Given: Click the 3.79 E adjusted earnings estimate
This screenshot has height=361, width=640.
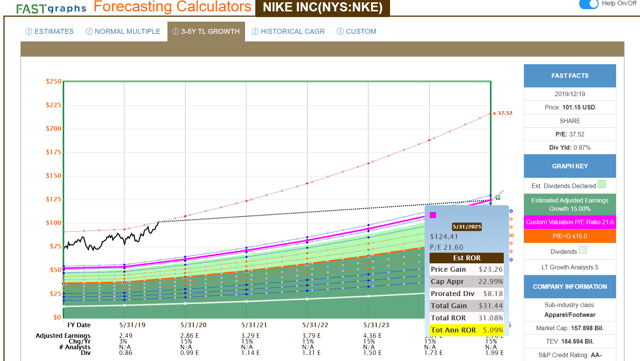Looking at the screenshot, I should (x=311, y=335).
